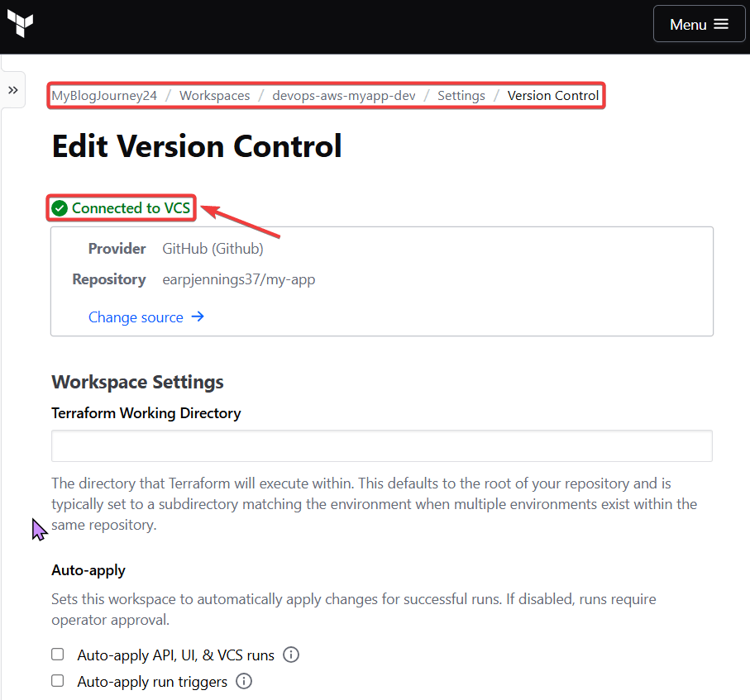Screen dimensions: 750x700
Task: Click Change source link
Action: tap(136, 317)
